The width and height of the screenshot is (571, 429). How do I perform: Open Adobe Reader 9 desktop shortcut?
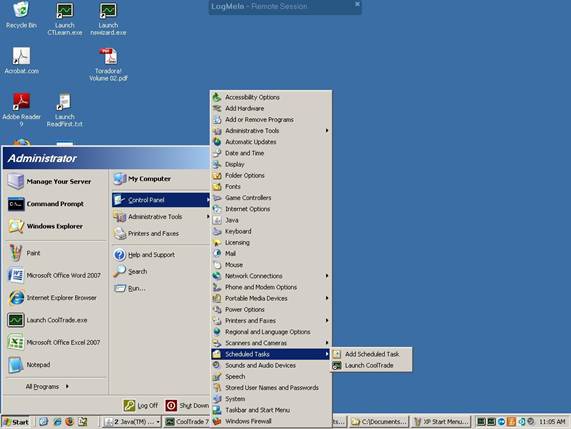pyautogui.click(x=21, y=110)
